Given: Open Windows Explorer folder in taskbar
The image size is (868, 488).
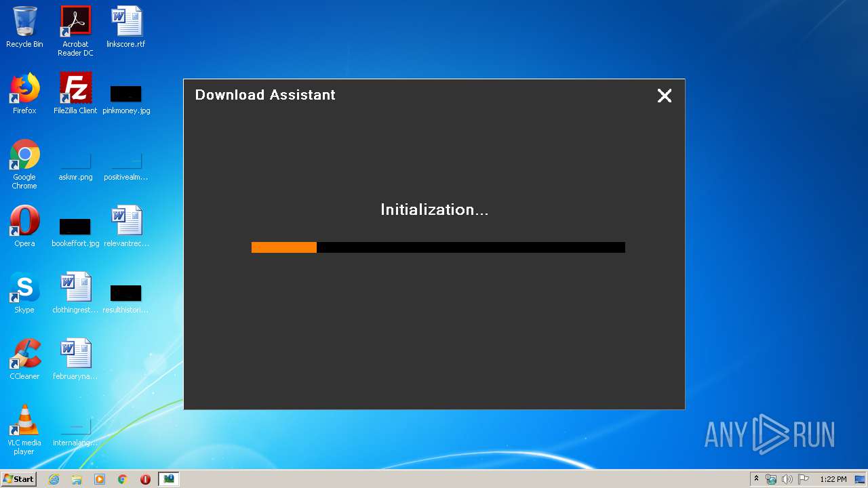Looking at the screenshot, I should click(x=77, y=479).
